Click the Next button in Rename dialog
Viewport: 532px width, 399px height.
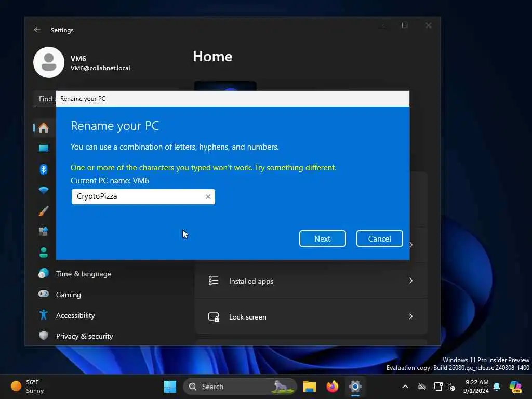click(x=322, y=238)
